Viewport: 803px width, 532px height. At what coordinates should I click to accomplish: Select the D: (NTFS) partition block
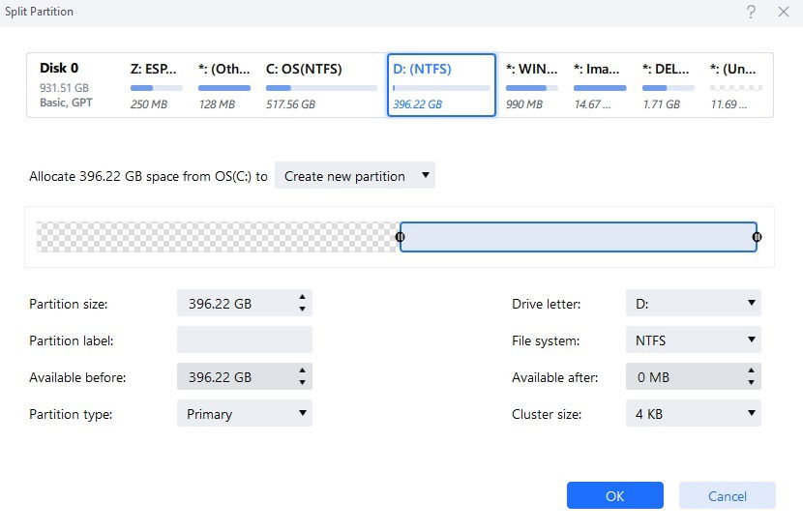tap(441, 85)
